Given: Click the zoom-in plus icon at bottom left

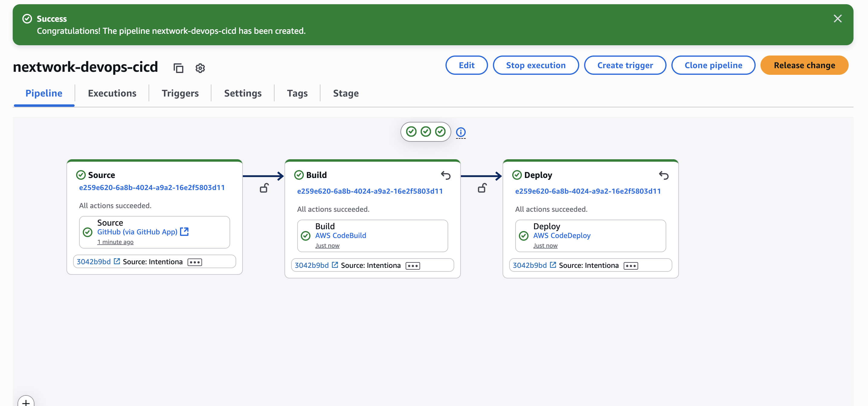Looking at the screenshot, I should [26, 402].
